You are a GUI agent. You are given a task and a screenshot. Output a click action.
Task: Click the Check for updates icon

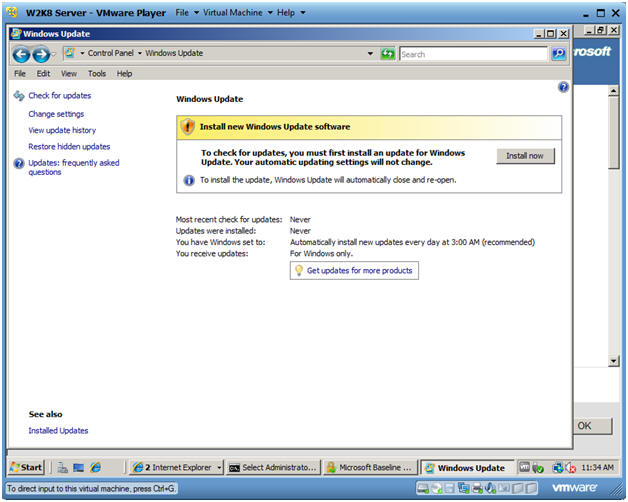(19, 96)
